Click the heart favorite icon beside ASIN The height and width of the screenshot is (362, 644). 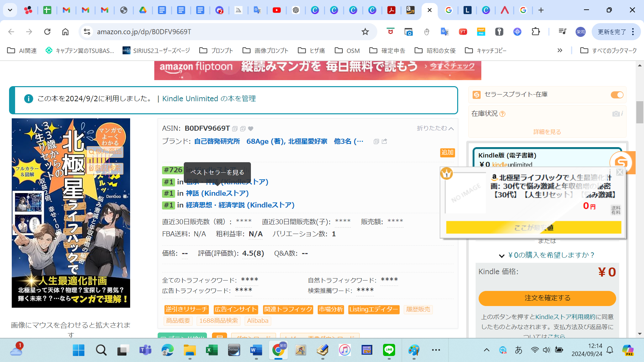(x=251, y=129)
